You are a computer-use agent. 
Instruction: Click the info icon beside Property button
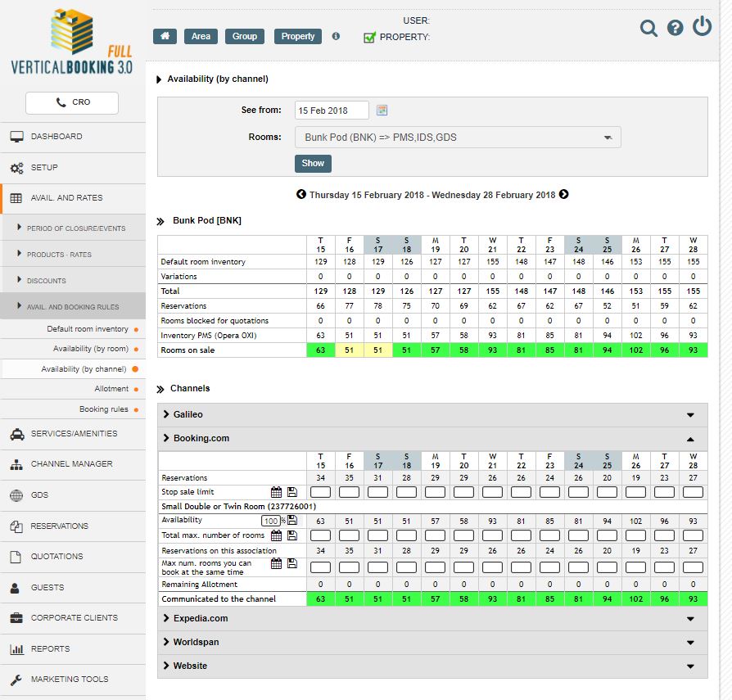(336, 36)
